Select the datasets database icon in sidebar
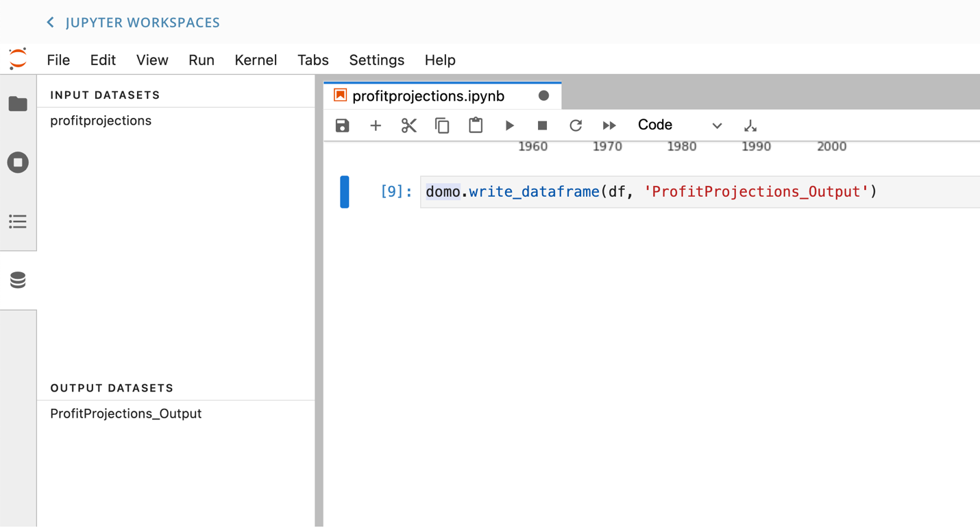Viewport: 980px width, 528px height. [18, 280]
